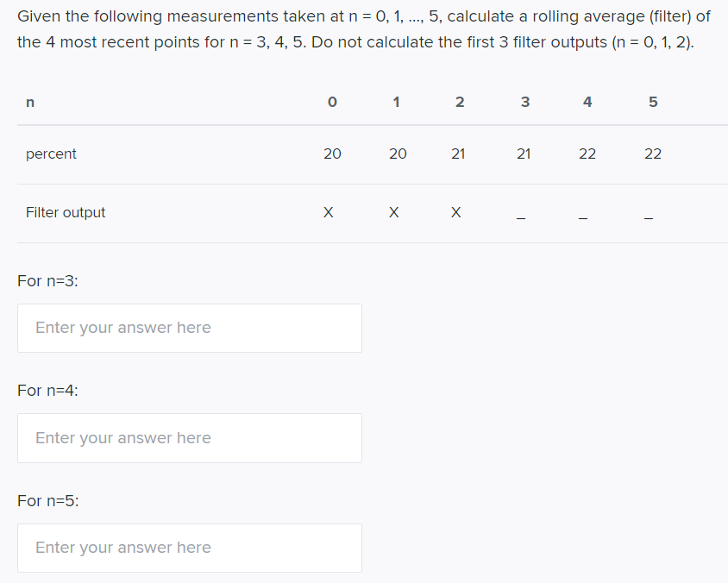
Task: Click the "For n=5:" label
Action: [47, 501]
